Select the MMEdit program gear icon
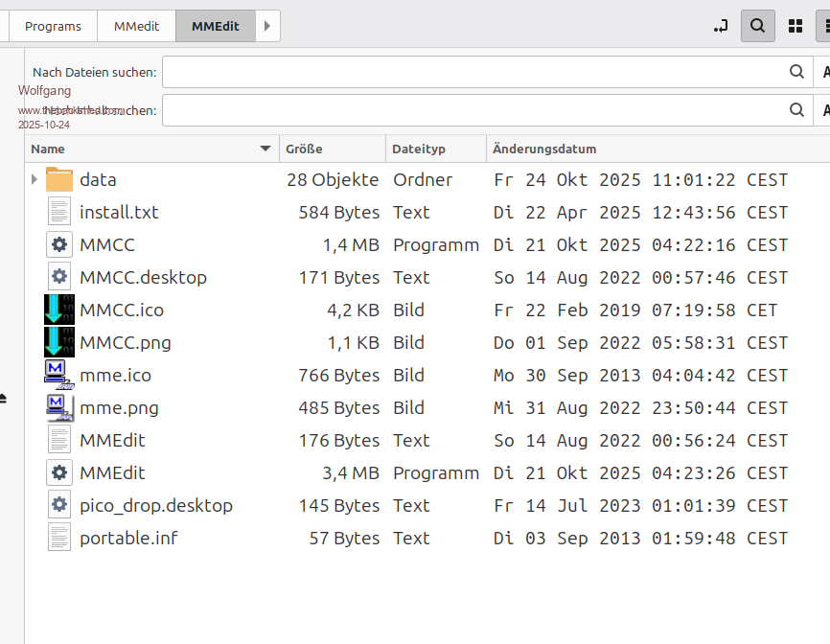The height and width of the screenshot is (644, 830). [x=59, y=473]
